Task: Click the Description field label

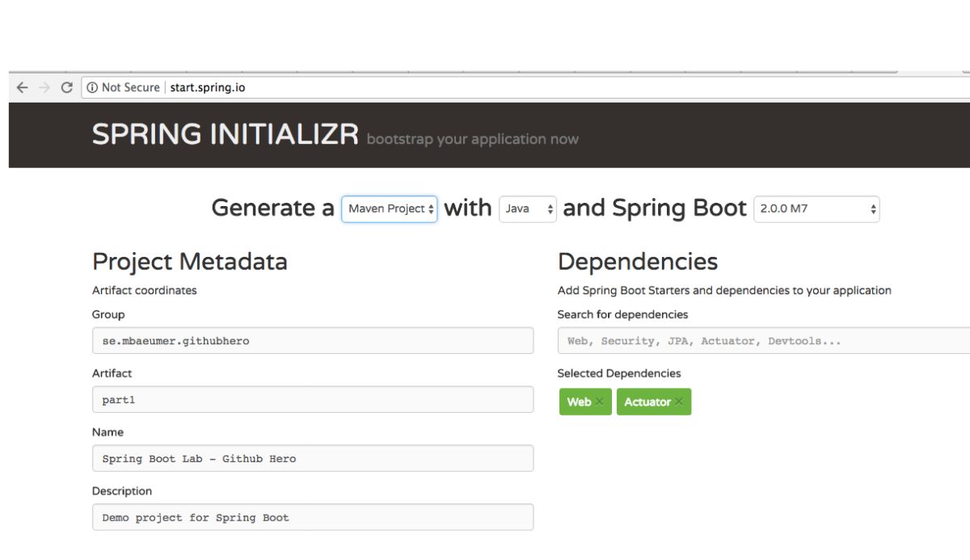Action: coord(122,491)
